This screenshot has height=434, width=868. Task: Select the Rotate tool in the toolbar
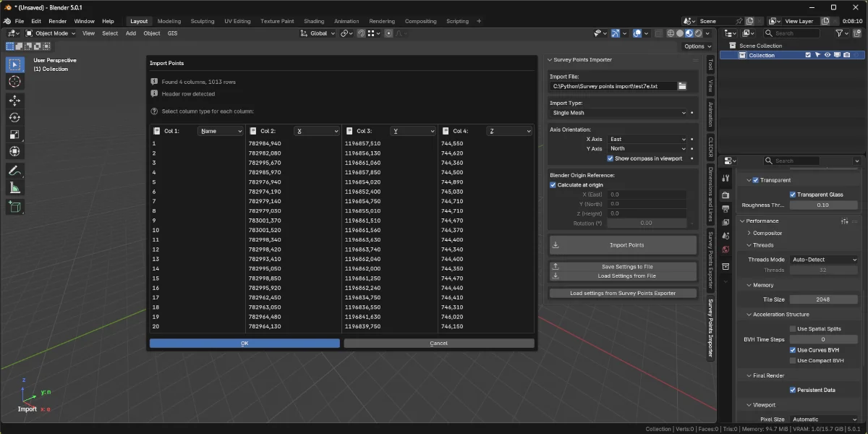pos(14,117)
